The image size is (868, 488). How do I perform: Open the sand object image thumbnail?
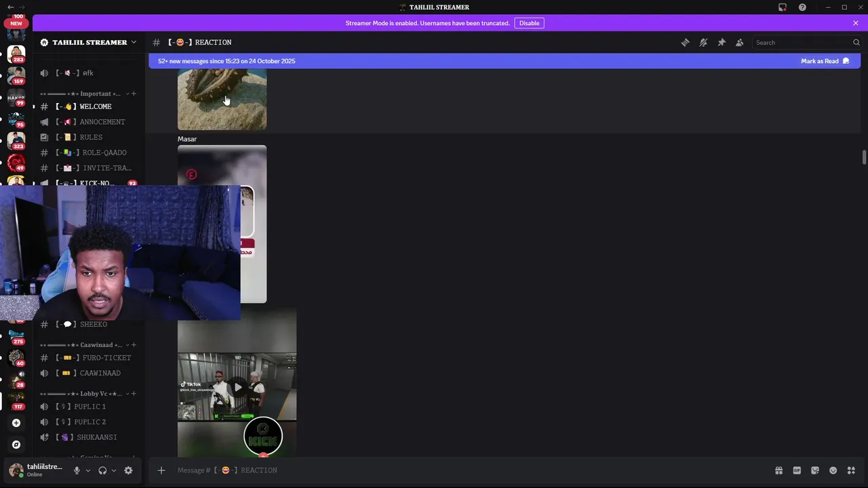point(222,100)
